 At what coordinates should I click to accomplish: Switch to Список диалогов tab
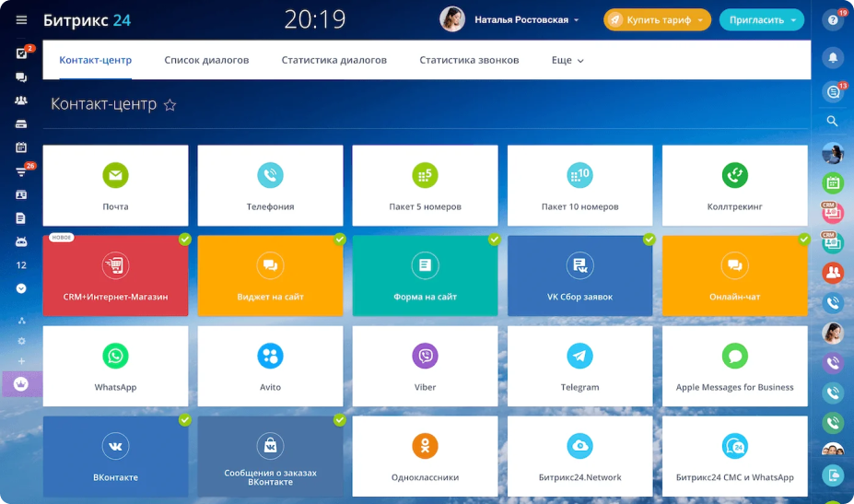pyautogui.click(x=206, y=61)
